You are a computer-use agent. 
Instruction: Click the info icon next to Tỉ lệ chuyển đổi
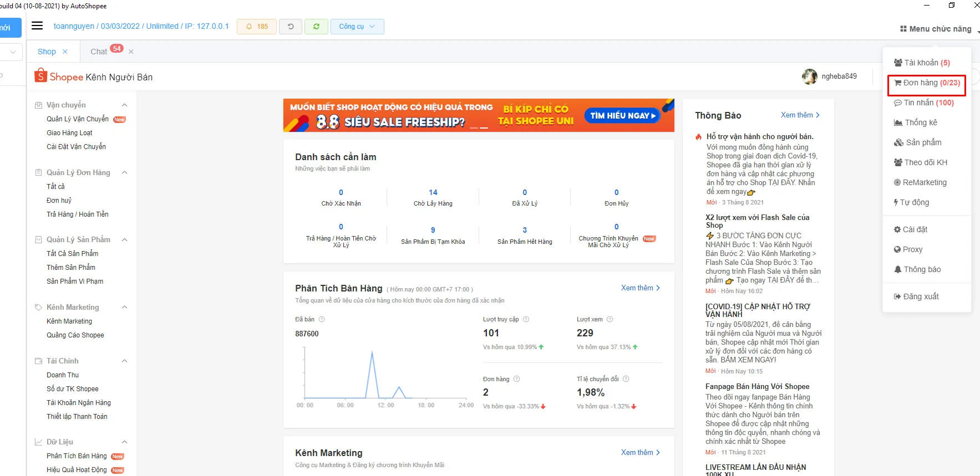pos(626,379)
